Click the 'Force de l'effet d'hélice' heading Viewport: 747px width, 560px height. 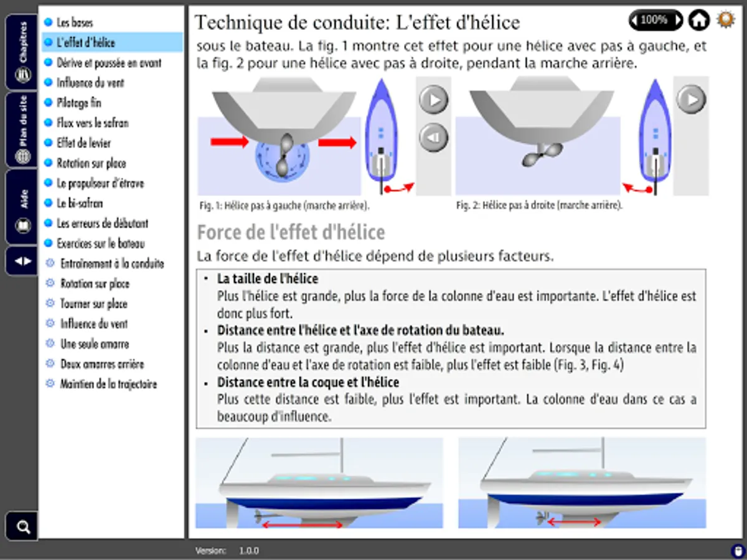coord(291,233)
